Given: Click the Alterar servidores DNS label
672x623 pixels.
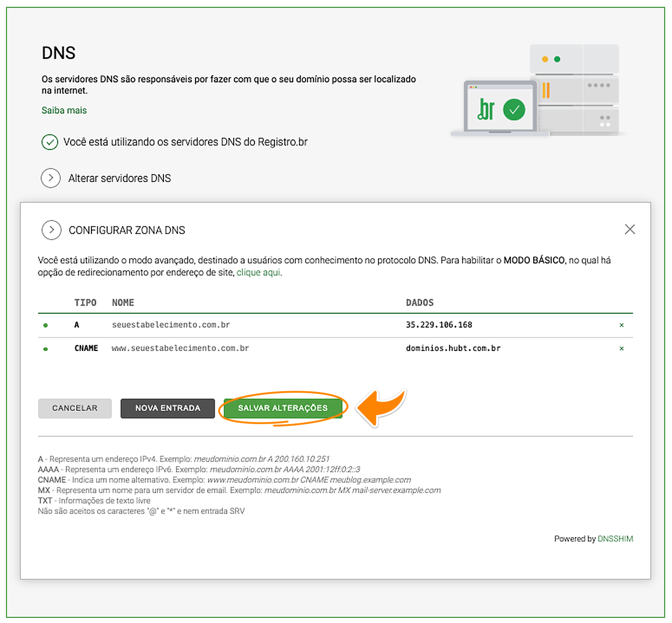Looking at the screenshot, I should point(120,178).
